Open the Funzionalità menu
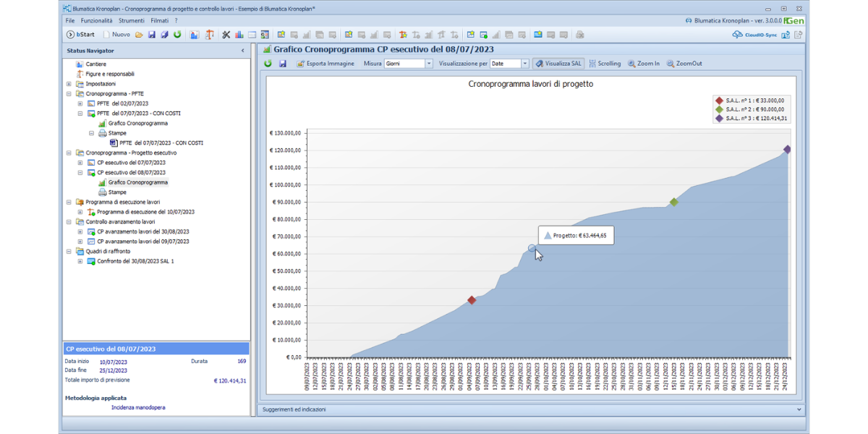The height and width of the screenshot is (434, 868). 96,21
